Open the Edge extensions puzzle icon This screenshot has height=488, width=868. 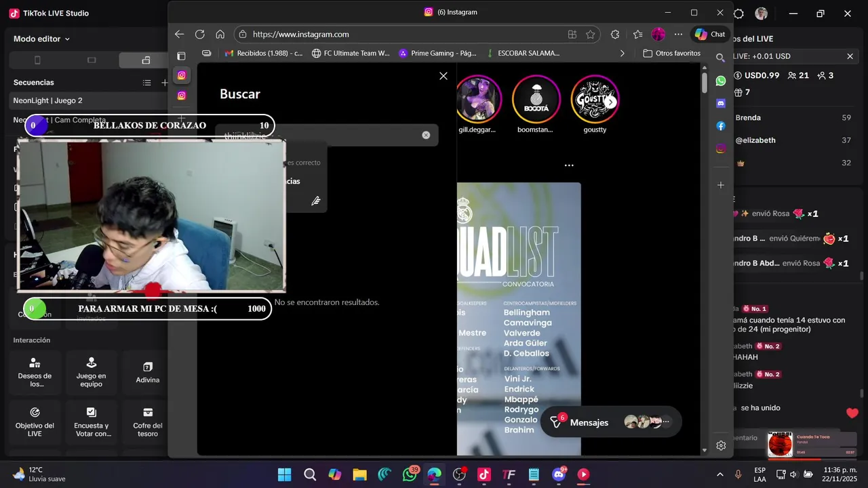point(615,35)
